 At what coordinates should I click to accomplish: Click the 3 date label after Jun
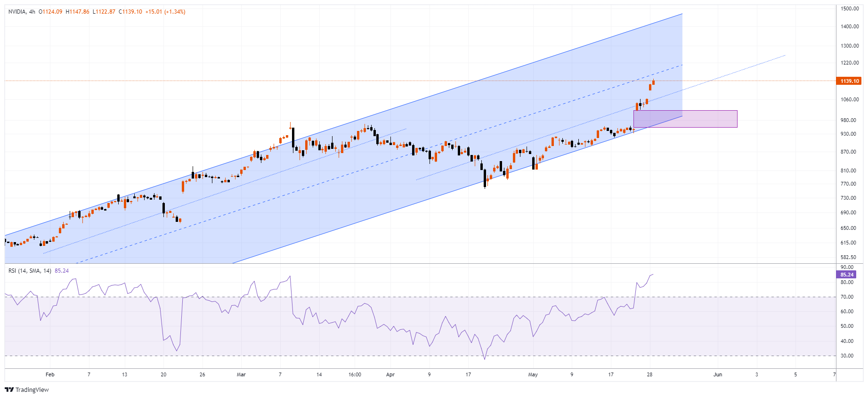pos(757,374)
